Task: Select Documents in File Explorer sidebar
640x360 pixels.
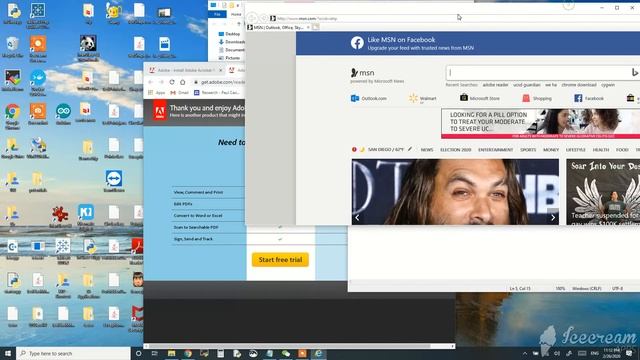Action: point(231,50)
